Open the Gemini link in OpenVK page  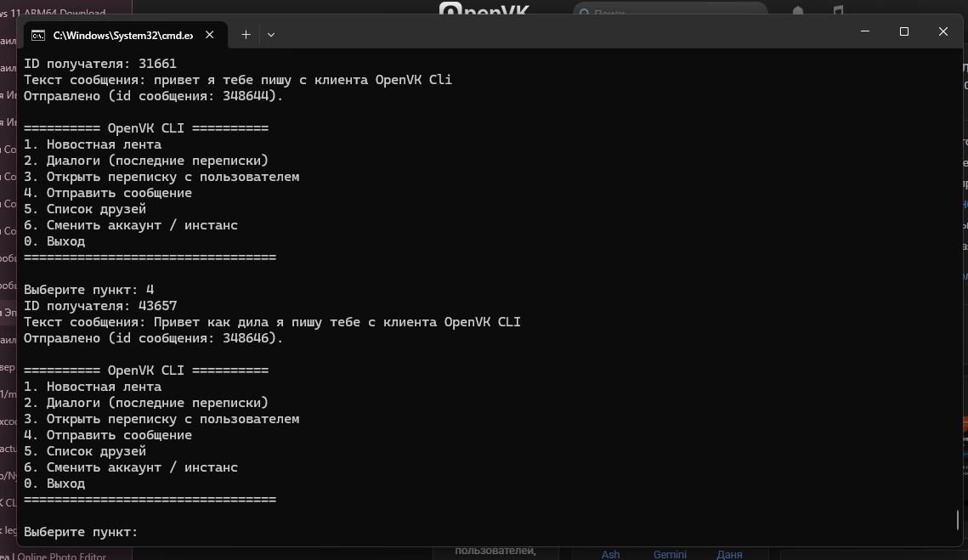coord(670,554)
